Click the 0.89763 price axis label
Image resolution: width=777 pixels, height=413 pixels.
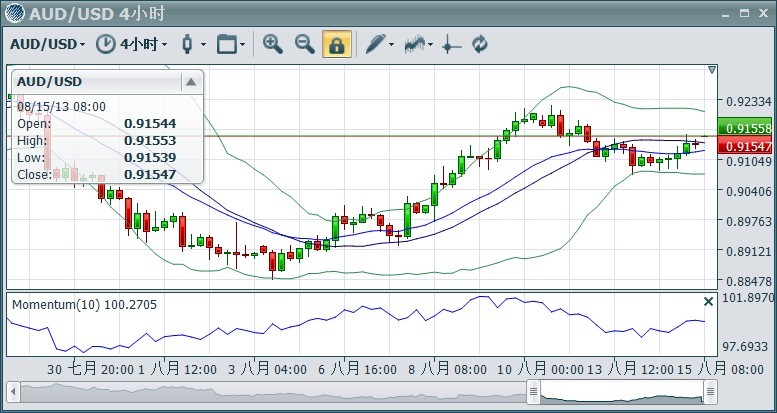749,221
